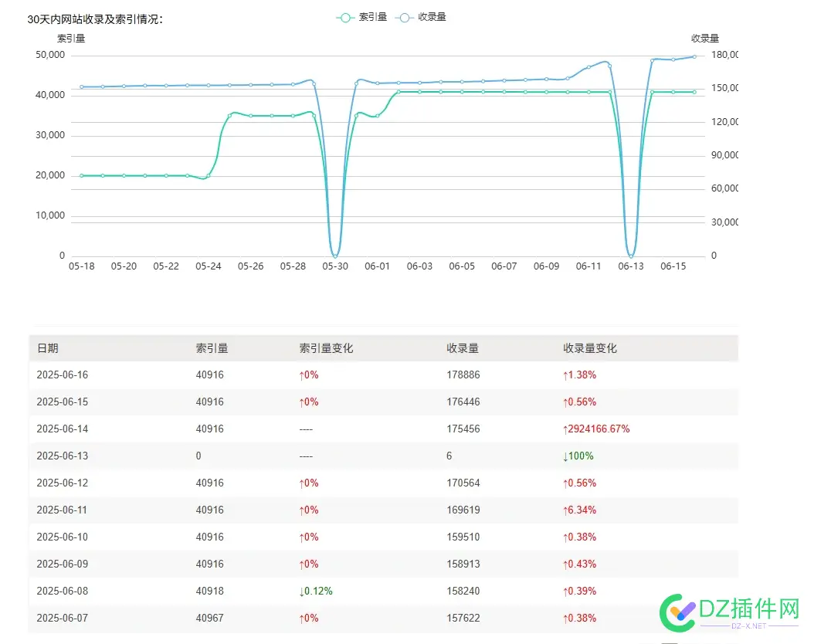Click the 178886 收录量 value cell
Image resolution: width=814 pixels, height=644 pixels.
pyautogui.click(x=463, y=375)
